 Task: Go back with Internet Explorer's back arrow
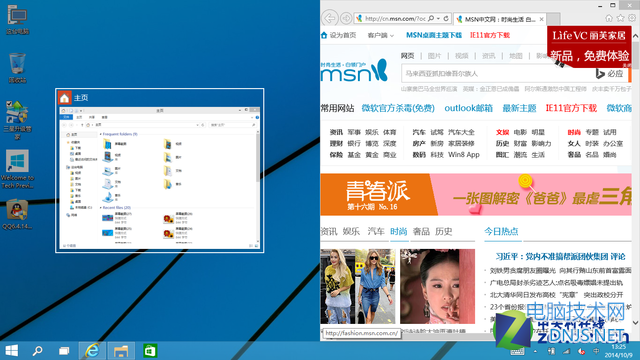coord(330,18)
